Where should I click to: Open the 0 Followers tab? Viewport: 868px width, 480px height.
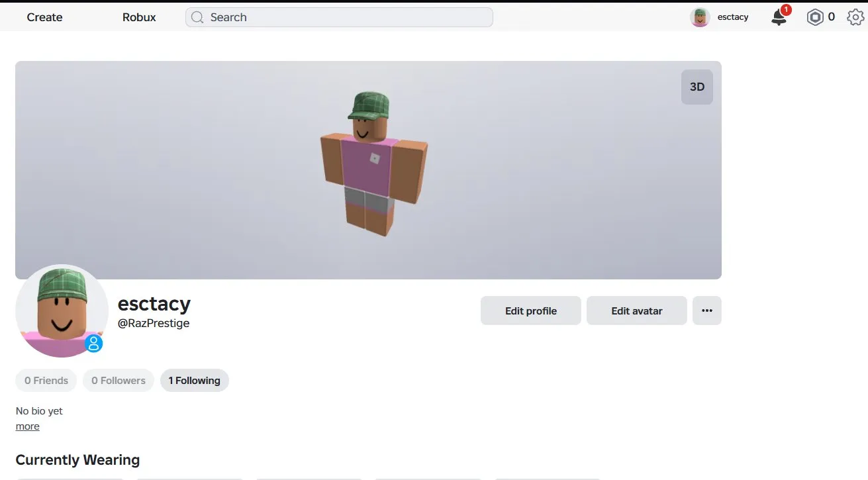(119, 381)
